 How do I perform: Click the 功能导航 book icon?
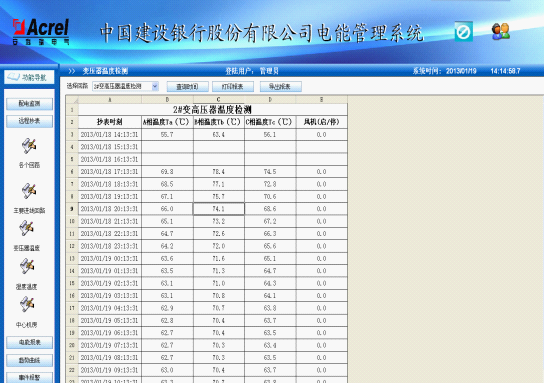14,77
